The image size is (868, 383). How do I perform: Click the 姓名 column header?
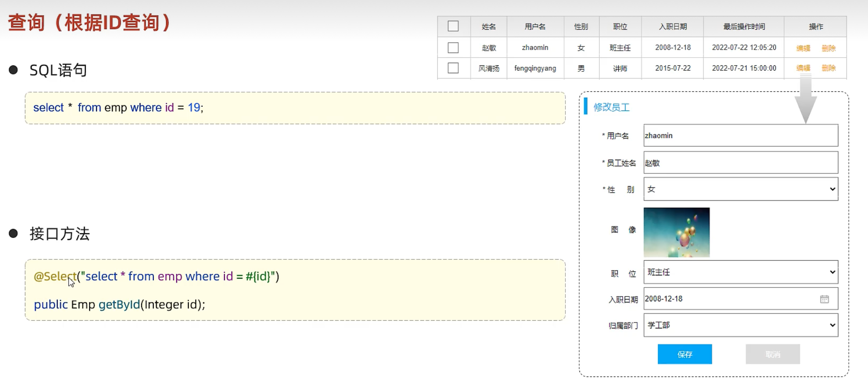coord(488,27)
